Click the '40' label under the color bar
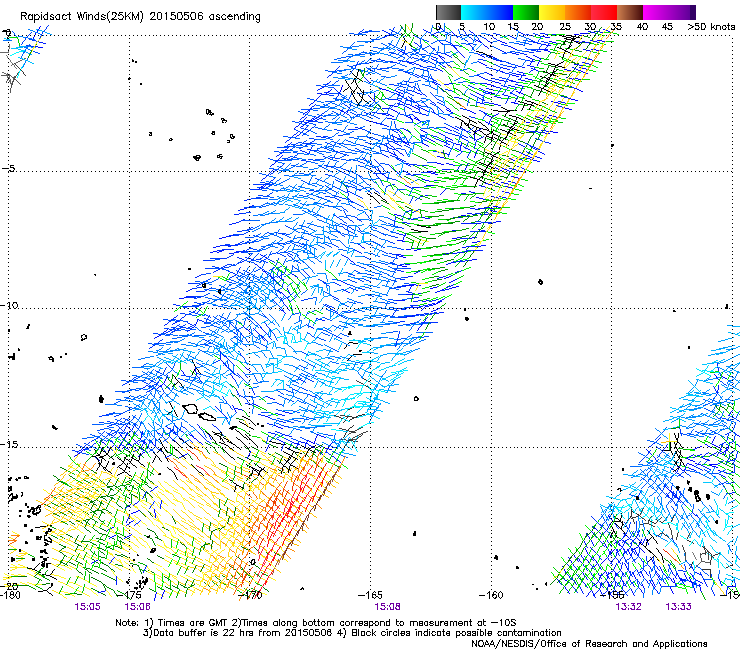 642,27
